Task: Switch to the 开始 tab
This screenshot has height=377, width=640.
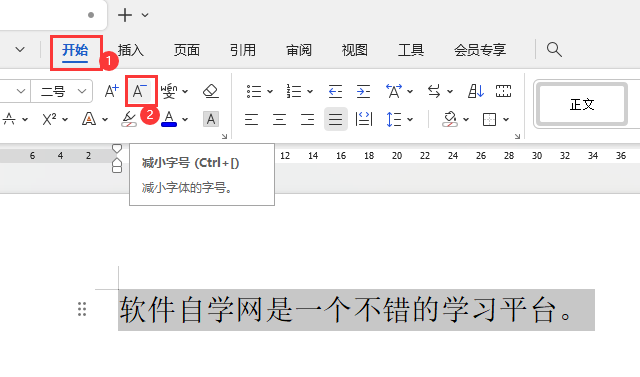Action: tap(75, 50)
